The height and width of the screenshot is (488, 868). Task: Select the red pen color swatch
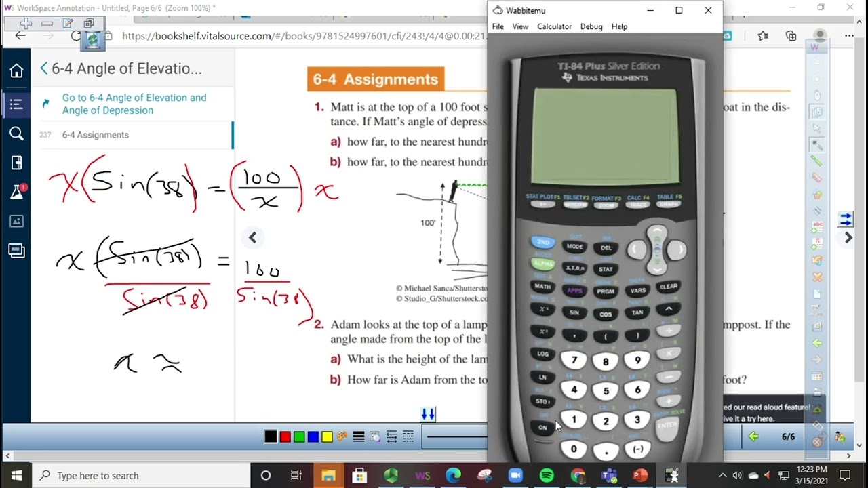coord(285,436)
